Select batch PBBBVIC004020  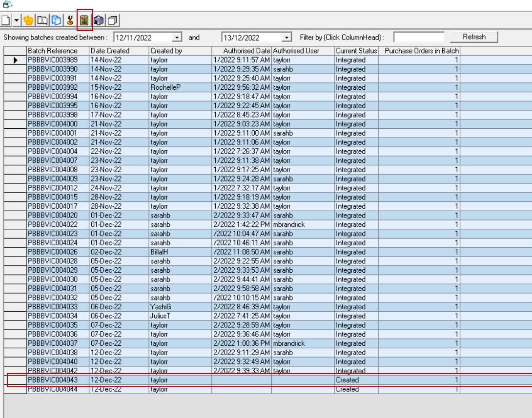58,216
